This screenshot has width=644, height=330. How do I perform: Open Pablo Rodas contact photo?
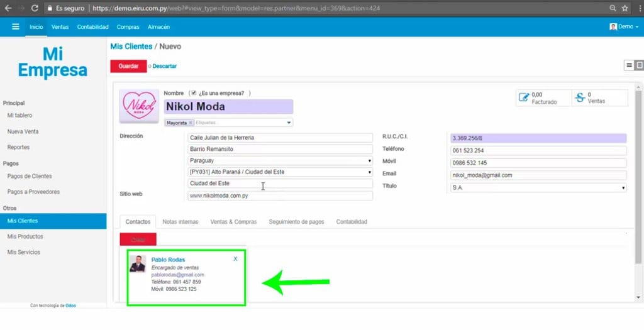click(x=137, y=263)
